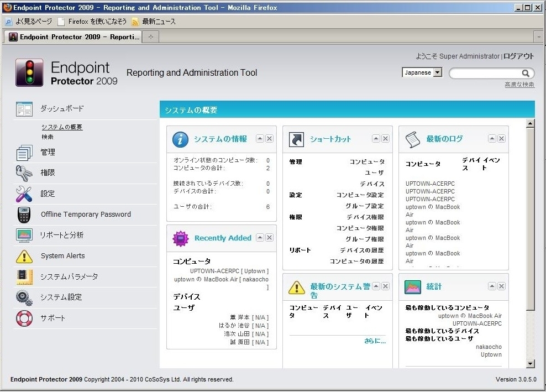Open the Japanese language dropdown

tap(422, 72)
